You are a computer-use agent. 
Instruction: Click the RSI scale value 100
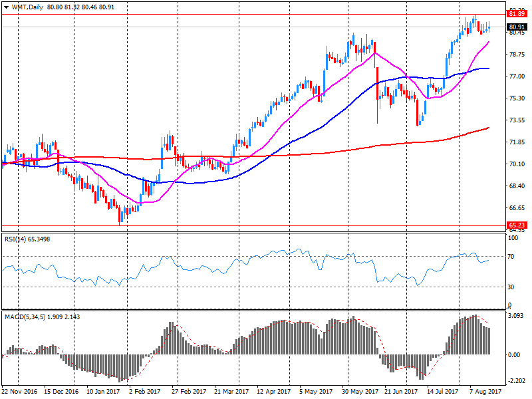pos(513,238)
